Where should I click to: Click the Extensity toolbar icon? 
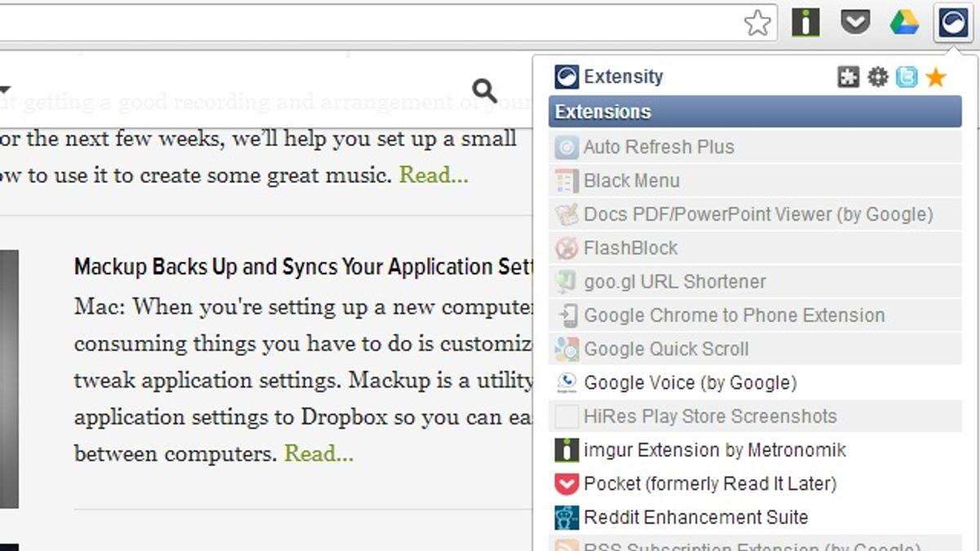pyautogui.click(x=952, y=22)
